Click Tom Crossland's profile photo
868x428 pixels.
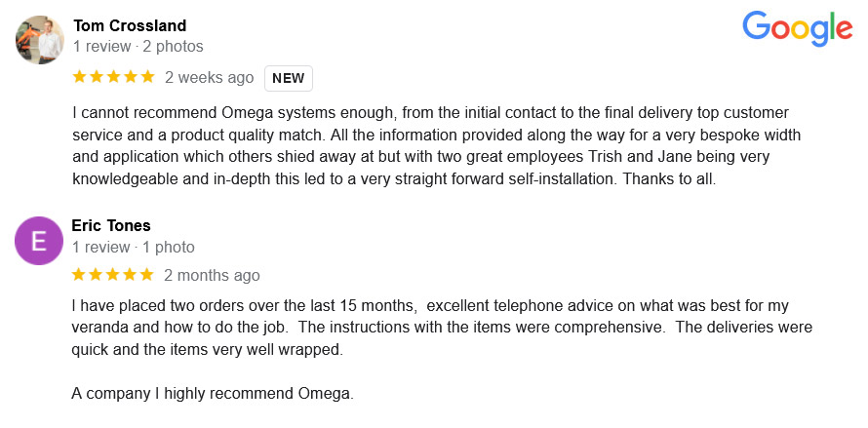(x=39, y=40)
